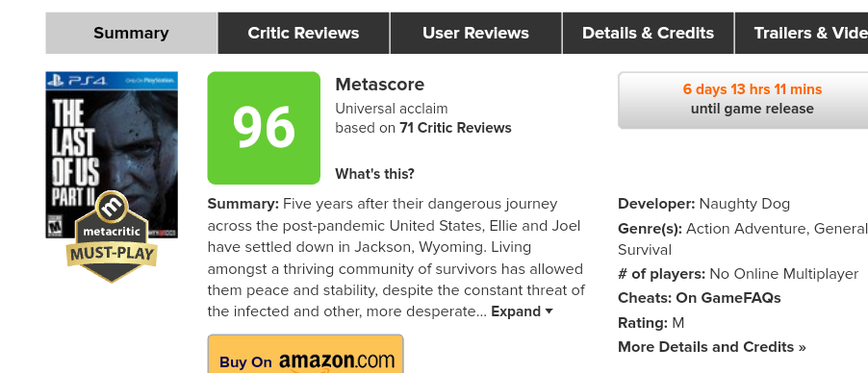The width and height of the screenshot is (868, 373).
Task: Open the User Reviews tab
Action: point(475,34)
